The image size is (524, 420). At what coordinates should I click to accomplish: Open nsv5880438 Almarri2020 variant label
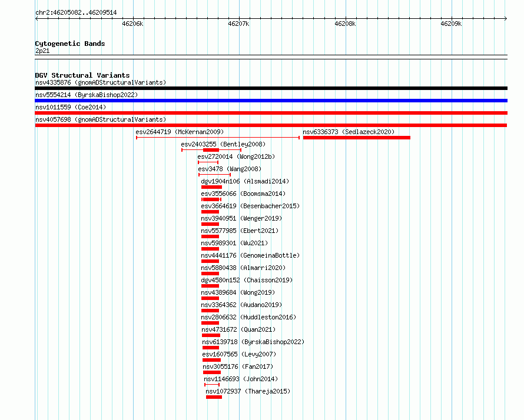pyautogui.click(x=243, y=268)
